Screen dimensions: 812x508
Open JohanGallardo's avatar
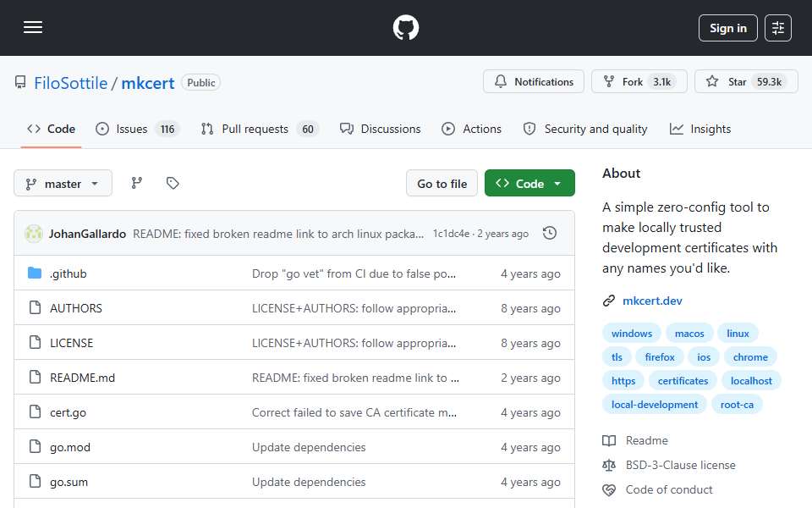pyautogui.click(x=34, y=234)
